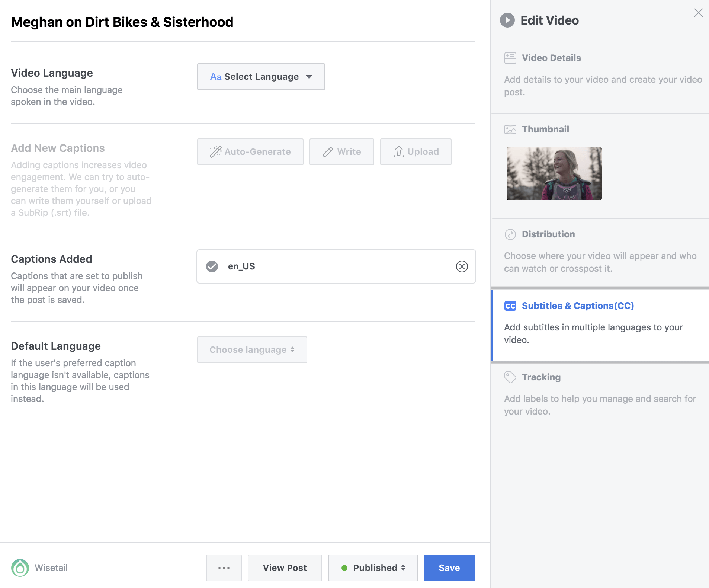The height and width of the screenshot is (588, 709).
Task: Click the Thumbnail section image icon
Action: click(x=510, y=130)
